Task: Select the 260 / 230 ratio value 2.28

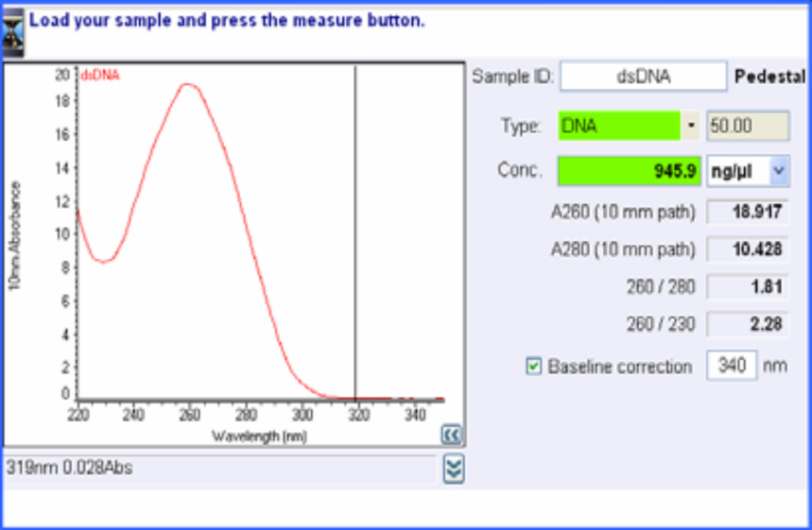Action: coord(747,325)
